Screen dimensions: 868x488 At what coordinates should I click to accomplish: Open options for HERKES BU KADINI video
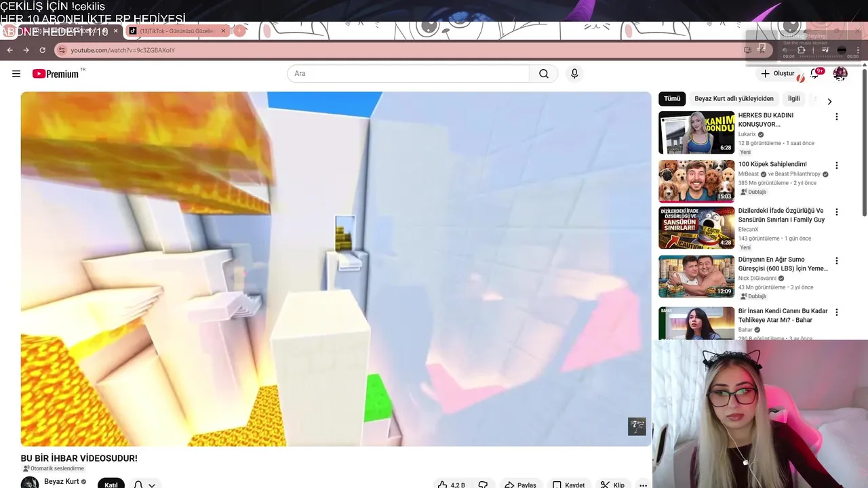pos(836,117)
